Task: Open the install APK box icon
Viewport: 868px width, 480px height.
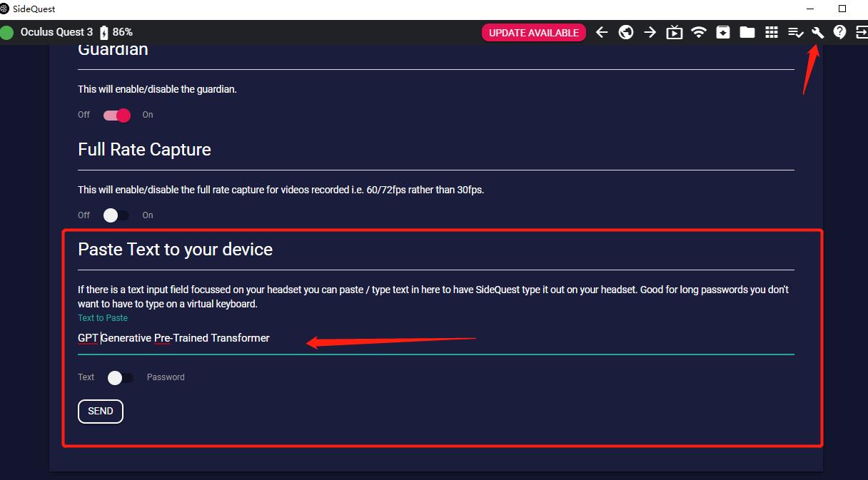Action: (x=723, y=32)
